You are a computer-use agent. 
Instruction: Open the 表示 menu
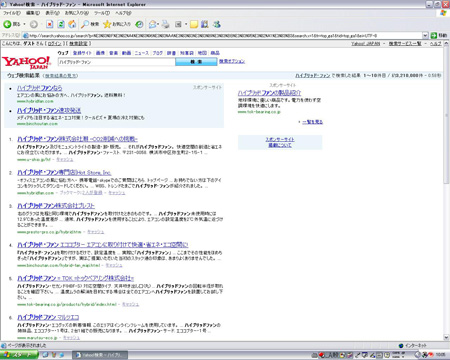52,13
